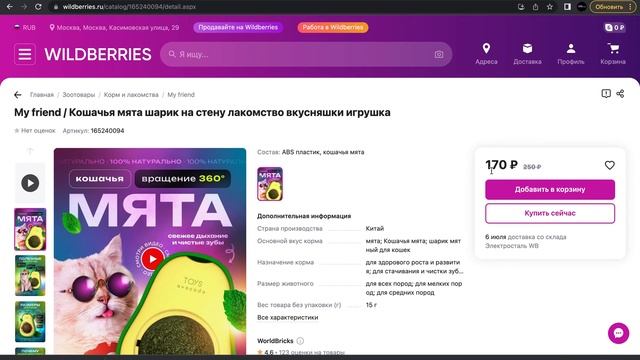Screen dimensions: 640x360
Task: Select the third gallery thumbnail with cat
Action: [x=30, y=276]
